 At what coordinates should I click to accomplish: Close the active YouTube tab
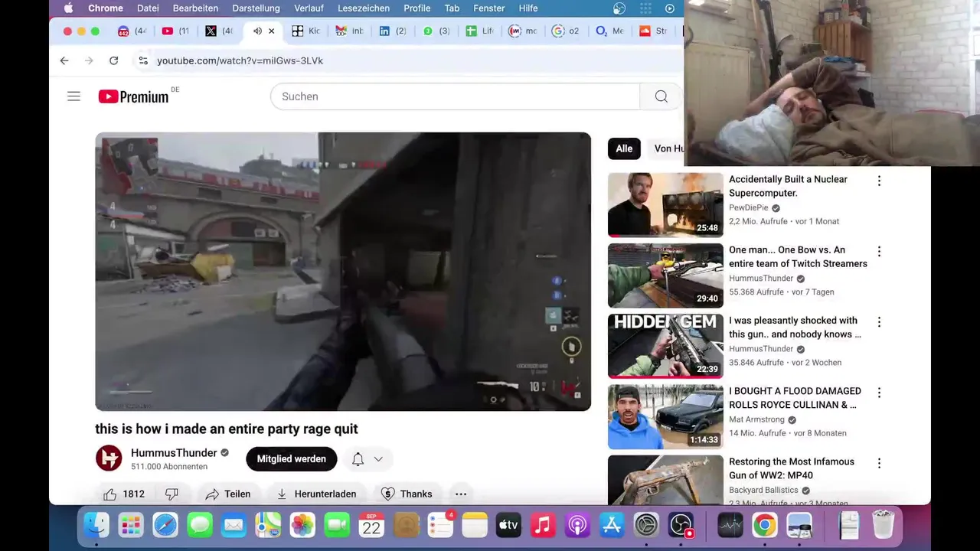point(271,31)
